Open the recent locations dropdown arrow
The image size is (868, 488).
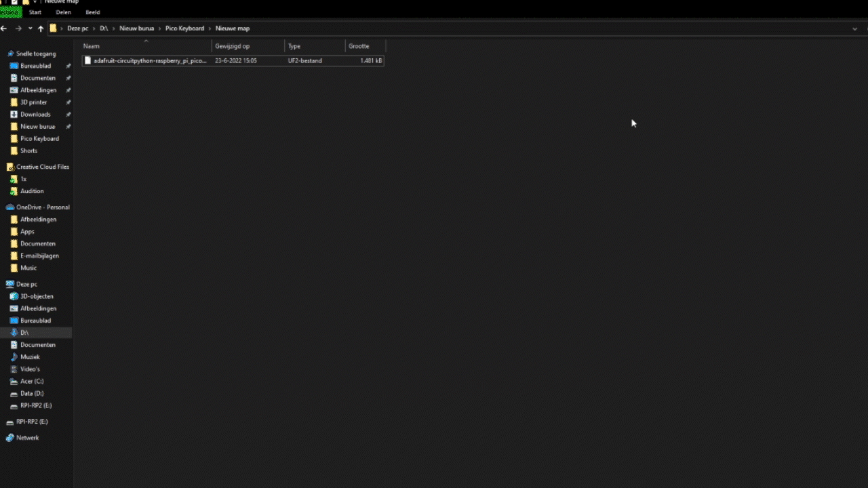(31, 28)
